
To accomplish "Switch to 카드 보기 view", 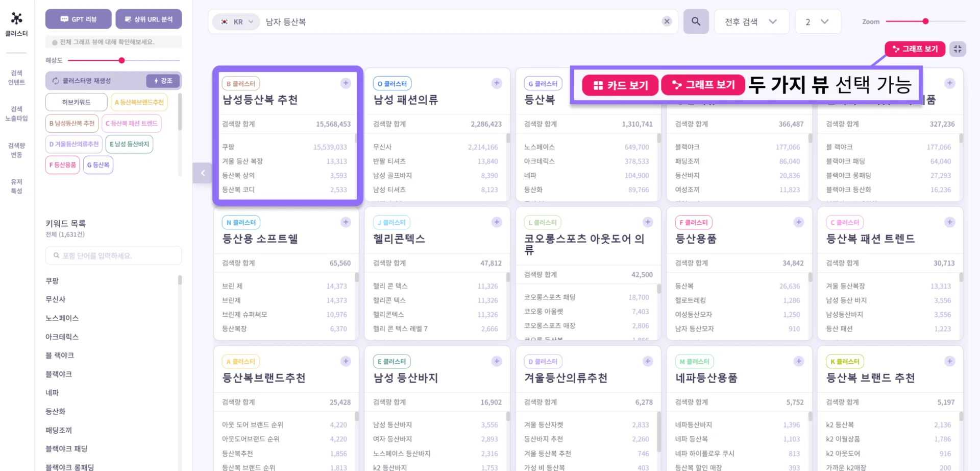I will (619, 85).
